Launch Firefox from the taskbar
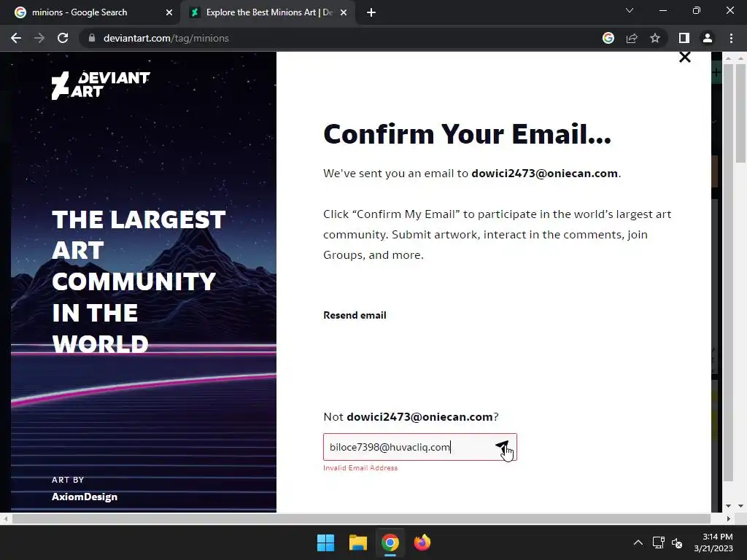Viewport: 747px width, 560px height. [422, 542]
